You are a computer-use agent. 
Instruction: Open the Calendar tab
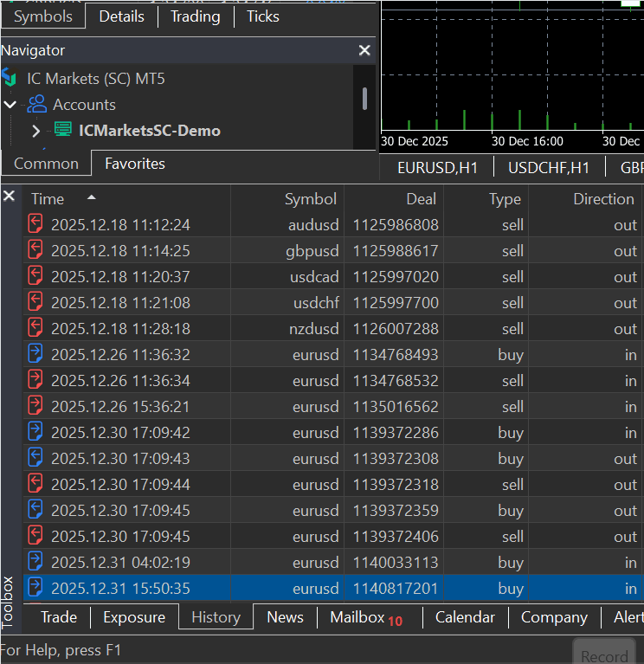pos(465,617)
